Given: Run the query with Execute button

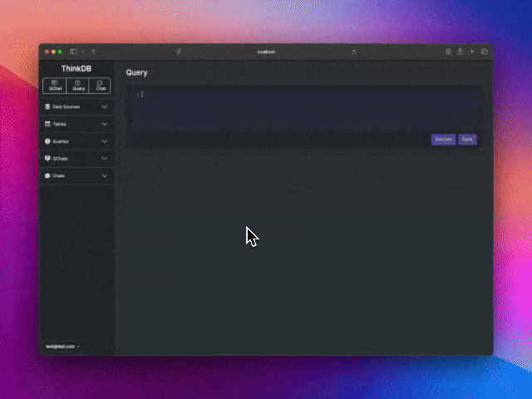Looking at the screenshot, I should (x=443, y=140).
